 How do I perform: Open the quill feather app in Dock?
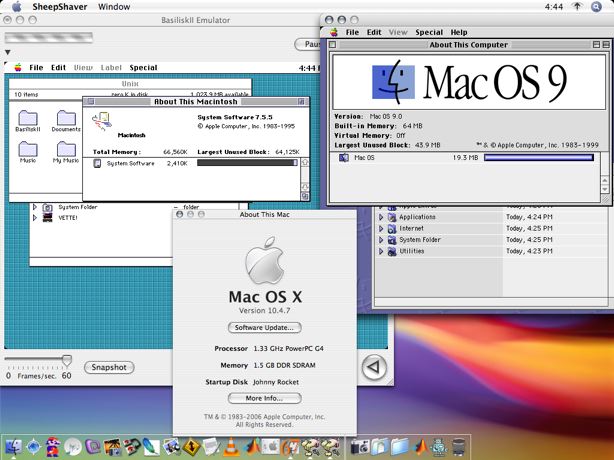point(152,447)
